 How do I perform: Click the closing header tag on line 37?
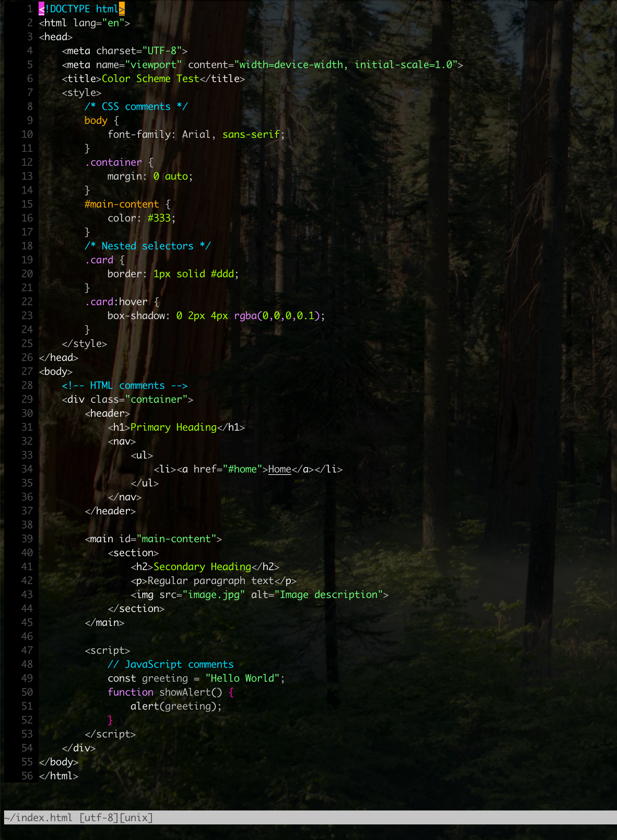click(x=110, y=511)
